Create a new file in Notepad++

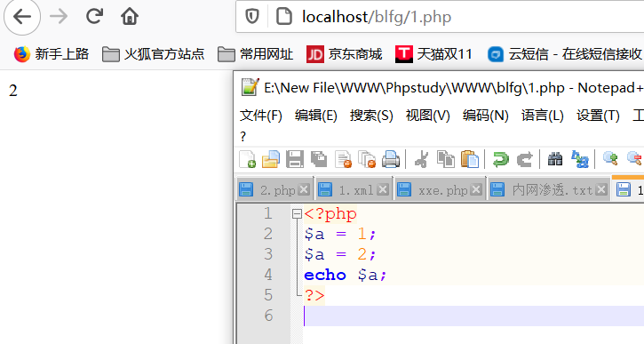(247, 159)
